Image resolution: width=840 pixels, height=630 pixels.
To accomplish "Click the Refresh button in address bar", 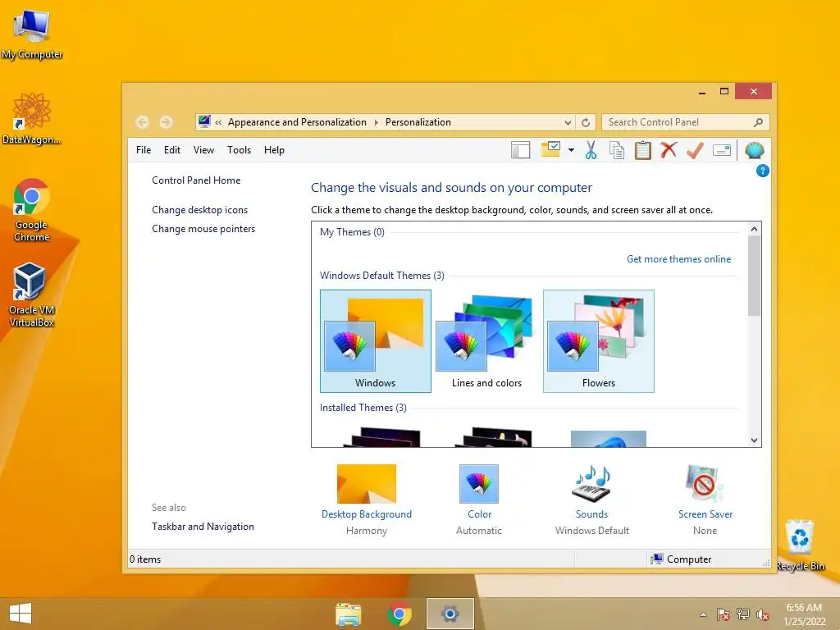I will coord(586,123).
